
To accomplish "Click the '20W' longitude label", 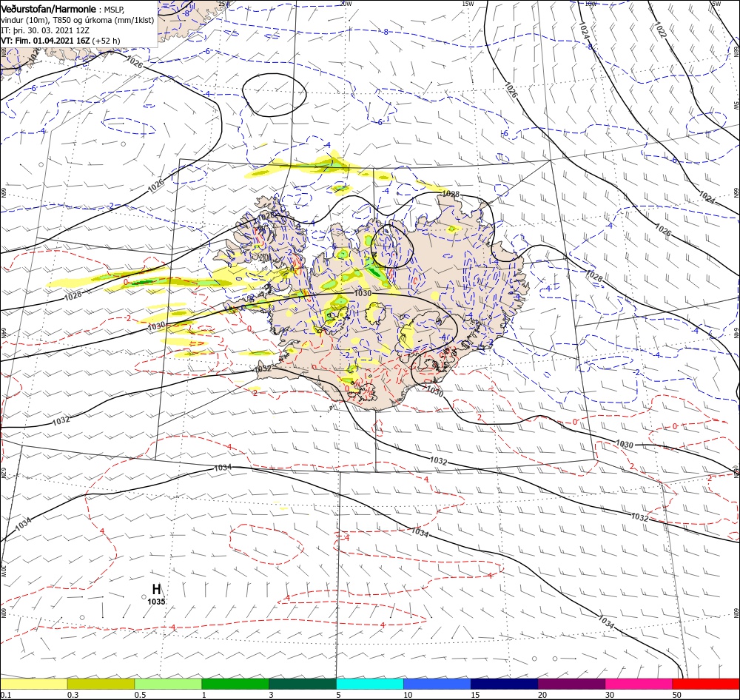I will [x=346, y=4].
